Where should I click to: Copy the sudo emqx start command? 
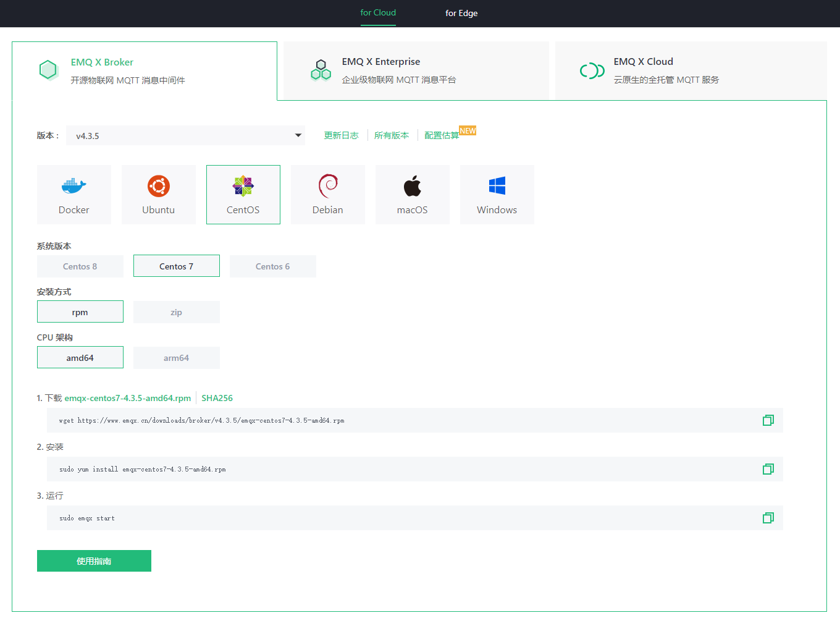(768, 518)
